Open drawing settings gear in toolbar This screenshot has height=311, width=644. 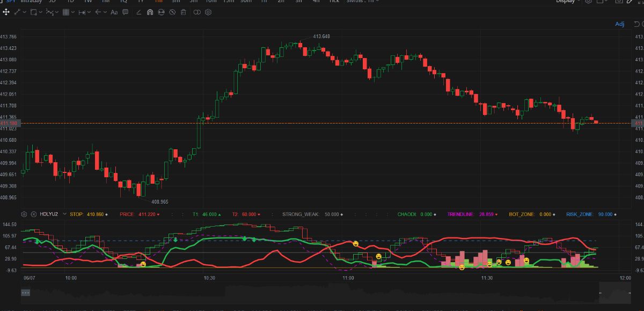pos(208,12)
